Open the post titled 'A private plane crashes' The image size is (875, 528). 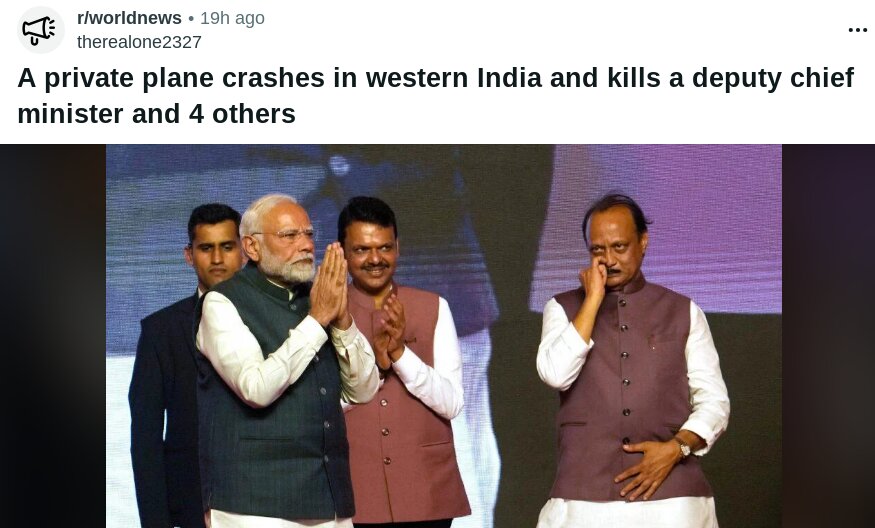(x=435, y=95)
